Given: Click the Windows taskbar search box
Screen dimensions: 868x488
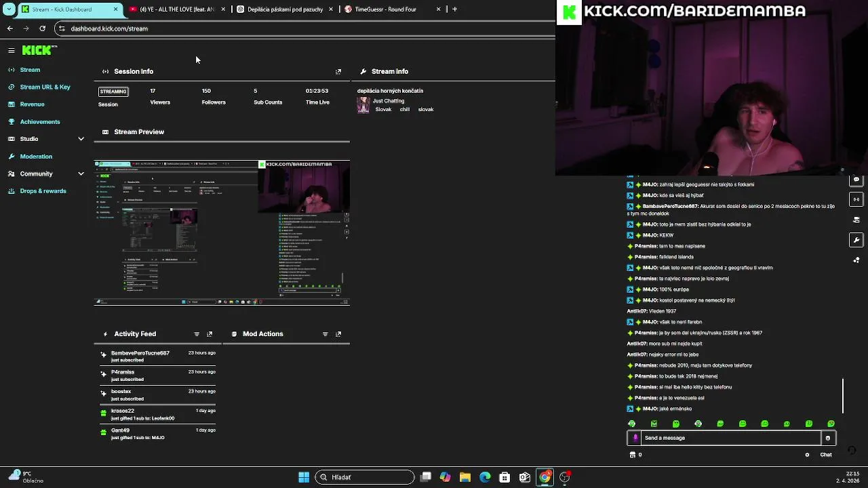Looking at the screenshot, I should click(x=364, y=477).
